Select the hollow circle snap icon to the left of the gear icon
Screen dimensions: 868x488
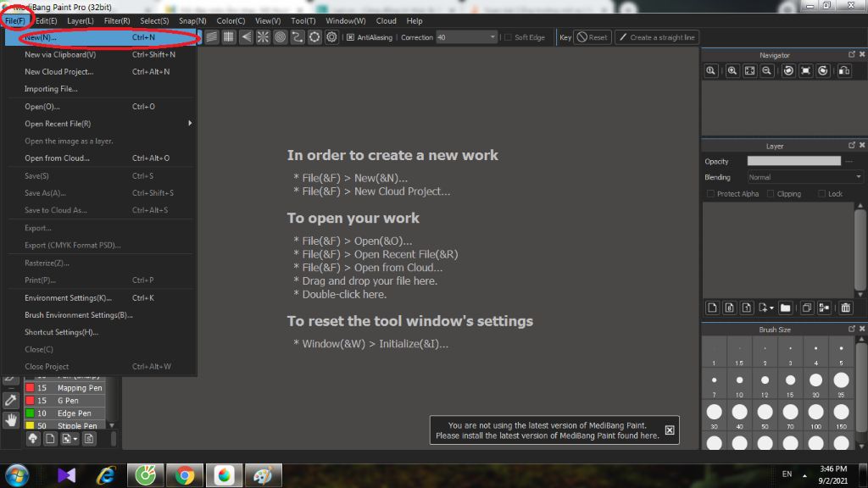[314, 37]
